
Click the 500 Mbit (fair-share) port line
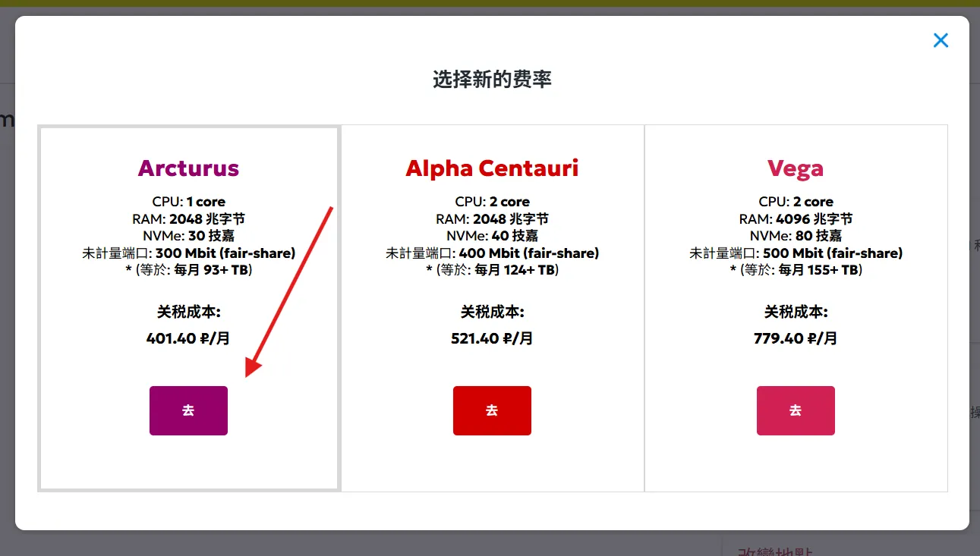coord(796,253)
